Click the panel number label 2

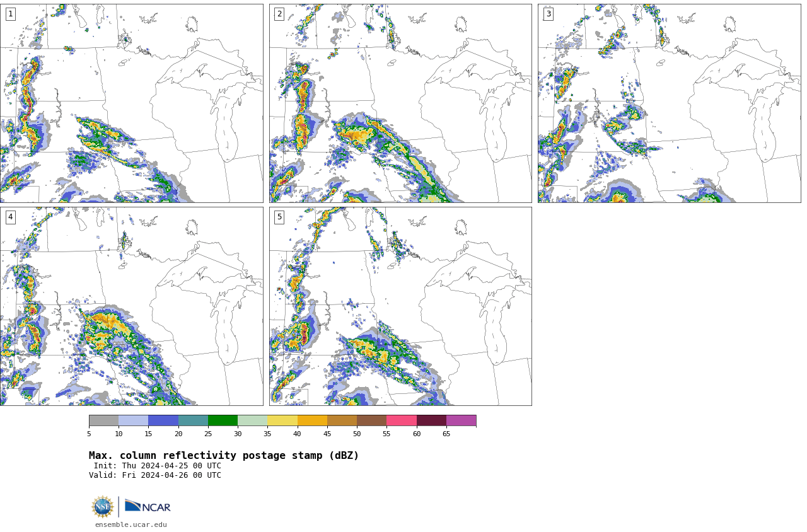coord(279,14)
